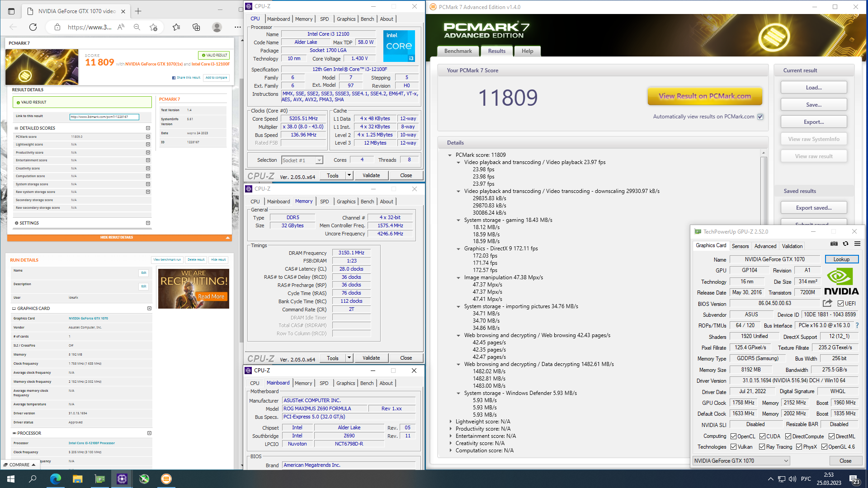Click the Edge address bar URL

click(x=90, y=27)
